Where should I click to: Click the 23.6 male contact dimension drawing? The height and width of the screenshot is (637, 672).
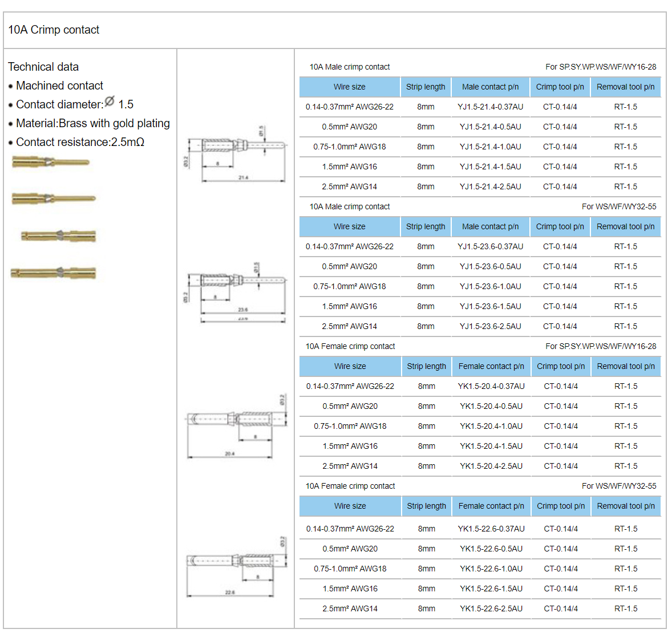coord(235,292)
